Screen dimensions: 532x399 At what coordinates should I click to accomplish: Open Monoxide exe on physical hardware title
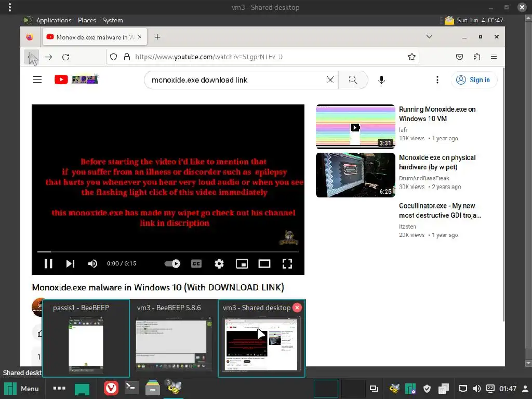[437, 162]
